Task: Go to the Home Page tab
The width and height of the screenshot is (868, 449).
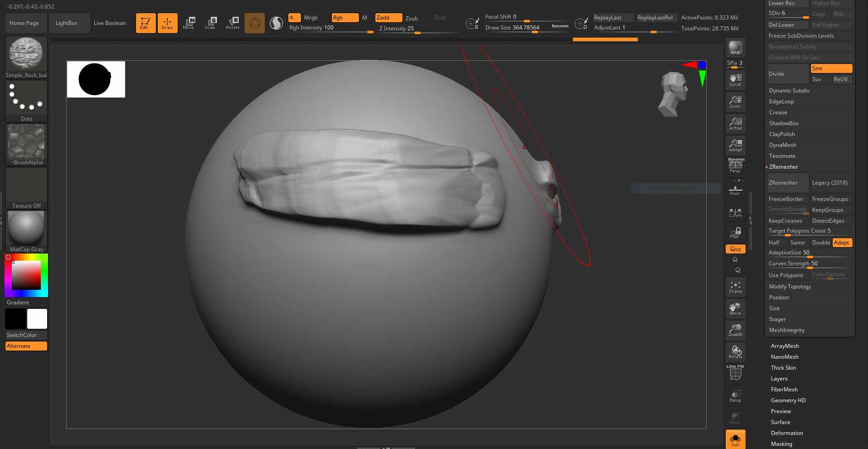Action: coord(24,23)
